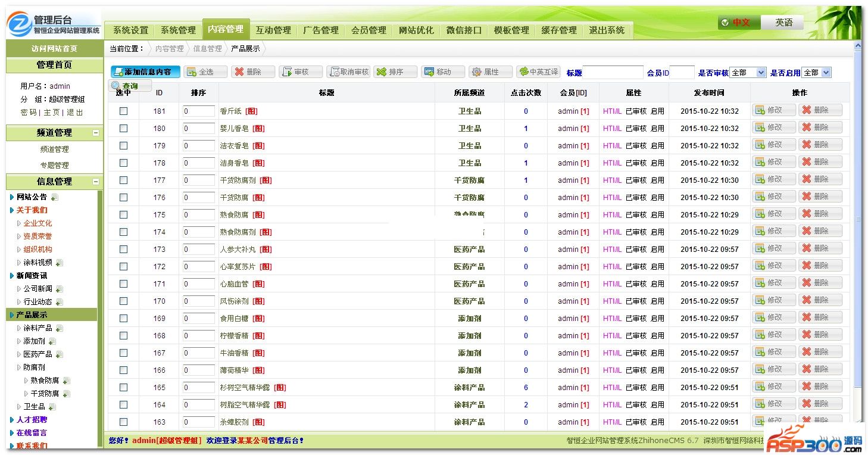The width and height of the screenshot is (868, 455).
Task: Click the 排序 sort toolbar icon
Action: tap(395, 72)
